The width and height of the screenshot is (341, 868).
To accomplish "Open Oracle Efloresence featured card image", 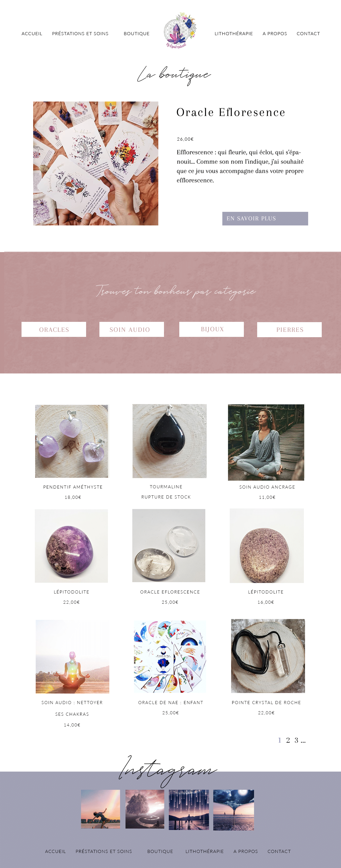I will [x=96, y=163].
